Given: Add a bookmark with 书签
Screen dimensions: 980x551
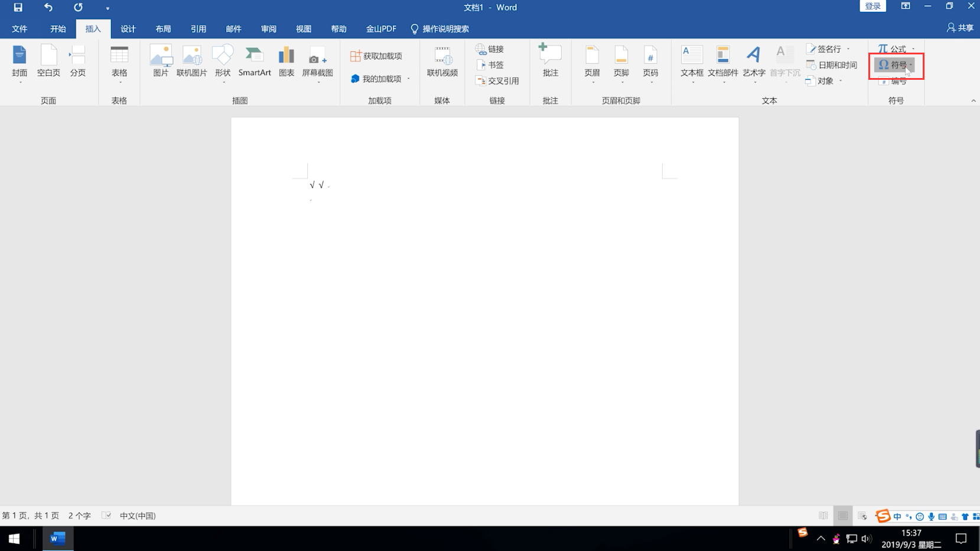Looking at the screenshot, I should click(490, 65).
